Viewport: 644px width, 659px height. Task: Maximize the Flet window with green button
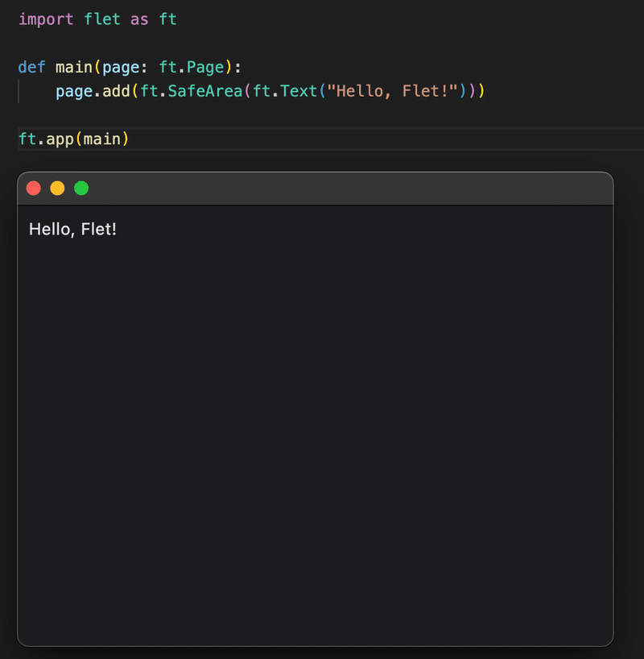tap(81, 189)
